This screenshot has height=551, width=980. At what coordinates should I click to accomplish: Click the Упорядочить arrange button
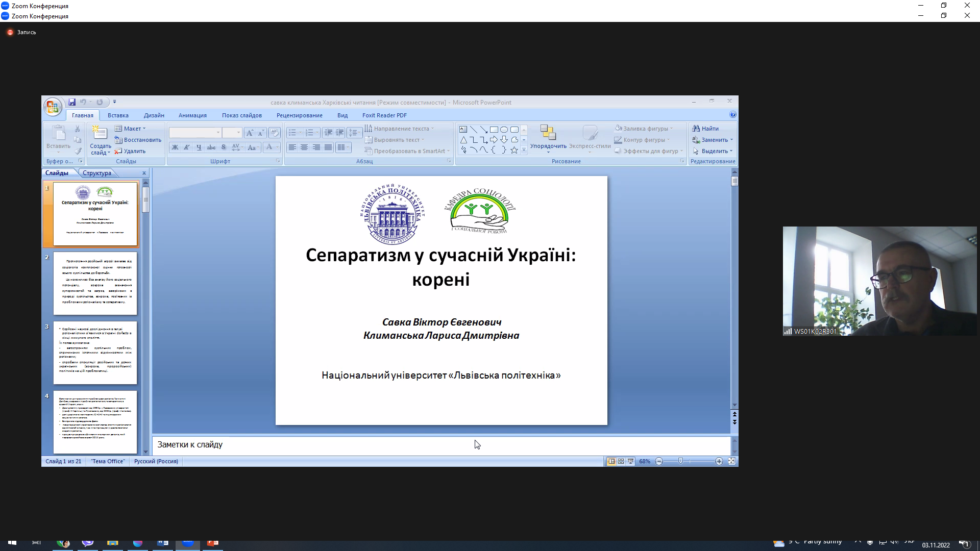tap(548, 139)
